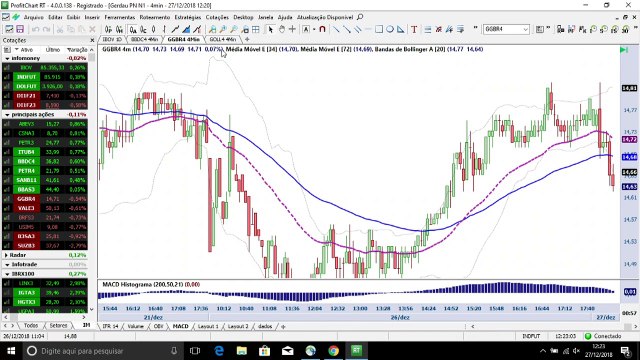Switch to the Volume indicator tab
640x360 pixels.
point(136,326)
